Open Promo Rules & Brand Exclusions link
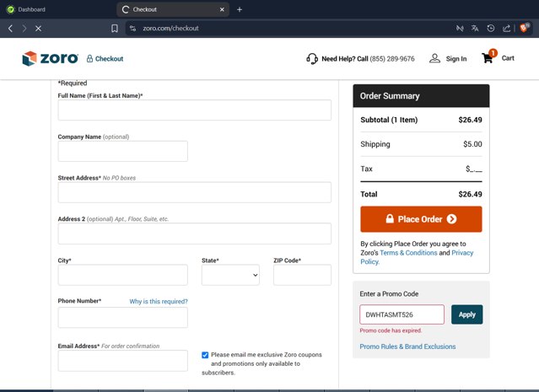This screenshot has height=392, width=539. 407,346
